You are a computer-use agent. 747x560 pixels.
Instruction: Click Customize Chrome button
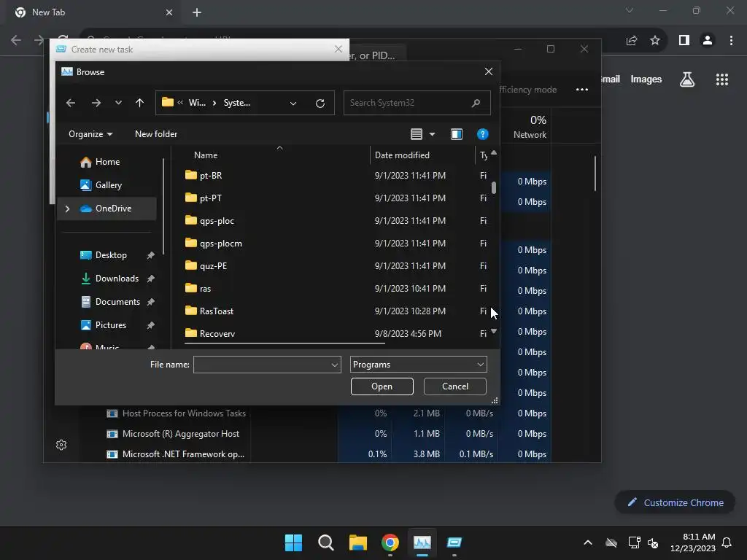[675, 502]
